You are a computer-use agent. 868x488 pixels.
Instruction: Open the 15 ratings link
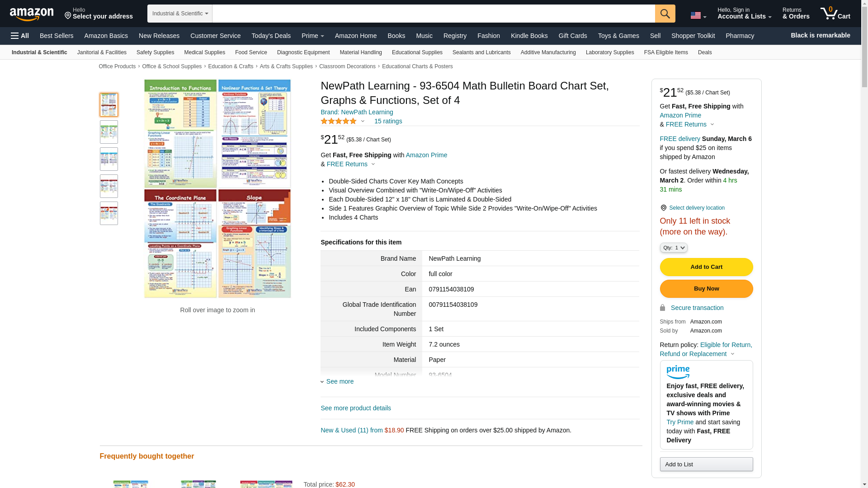[x=388, y=121]
